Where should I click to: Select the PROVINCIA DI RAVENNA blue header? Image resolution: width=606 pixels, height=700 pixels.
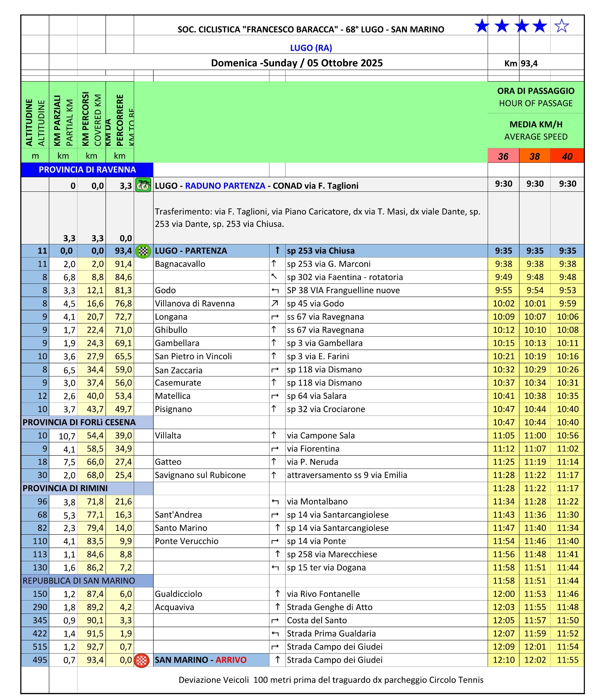tap(87, 170)
